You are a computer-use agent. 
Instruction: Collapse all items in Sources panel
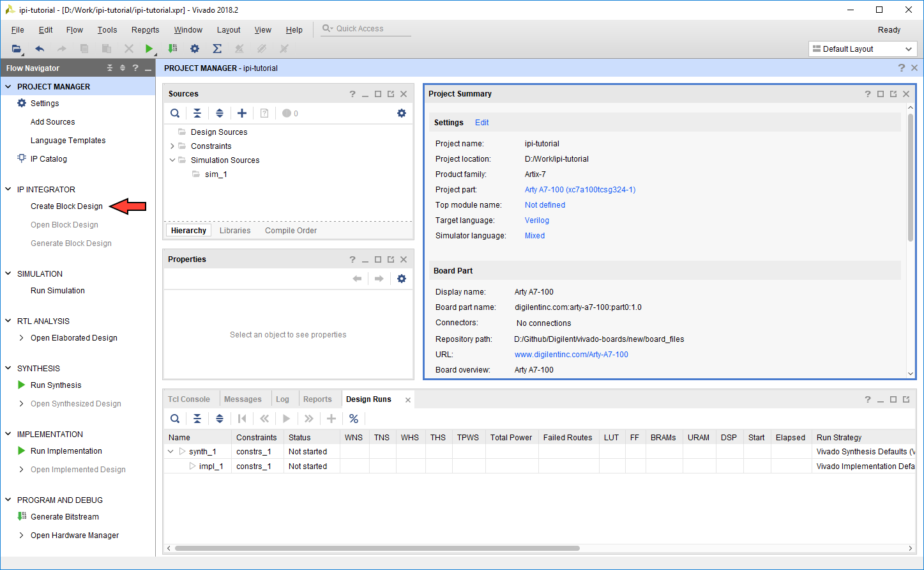[197, 113]
